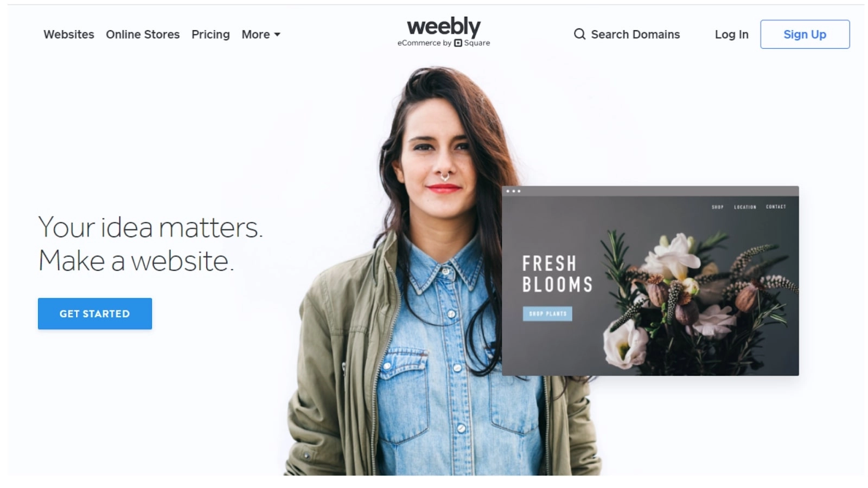Image resolution: width=868 pixels, height=488 pixels.
Task: Click the SHOP PLANTS button in preview
Action: 547,313
